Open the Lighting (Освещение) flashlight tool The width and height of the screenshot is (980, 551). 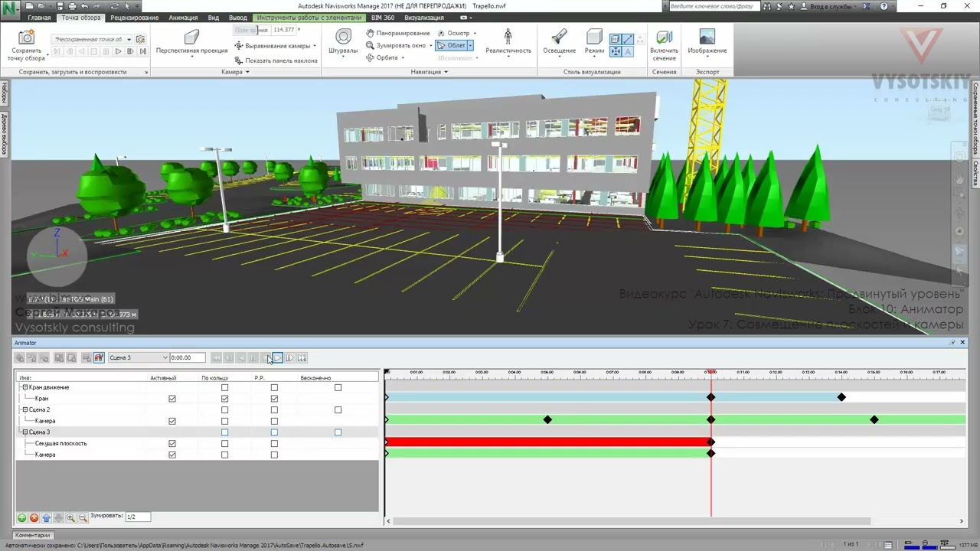pos(560,37)
